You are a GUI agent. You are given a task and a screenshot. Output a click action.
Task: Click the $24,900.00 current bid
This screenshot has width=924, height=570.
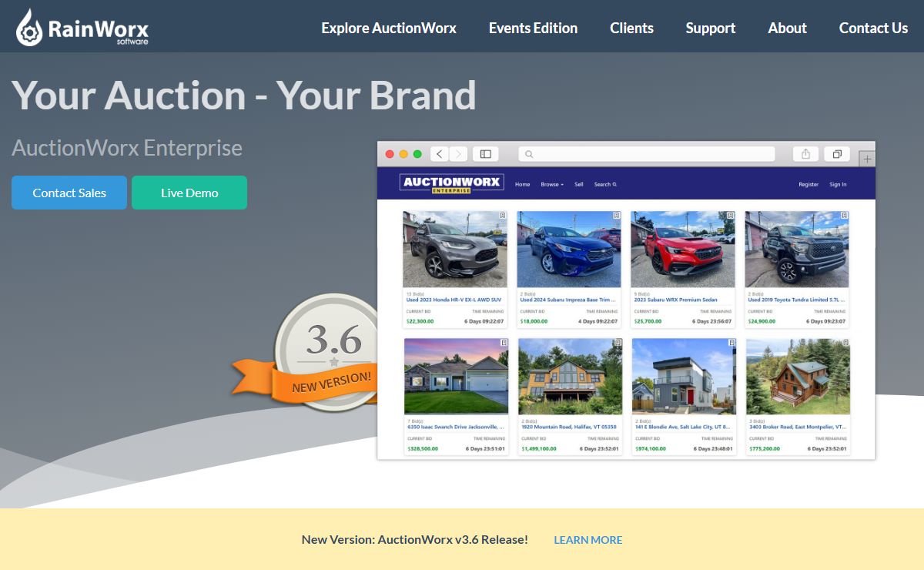(762, 321)
